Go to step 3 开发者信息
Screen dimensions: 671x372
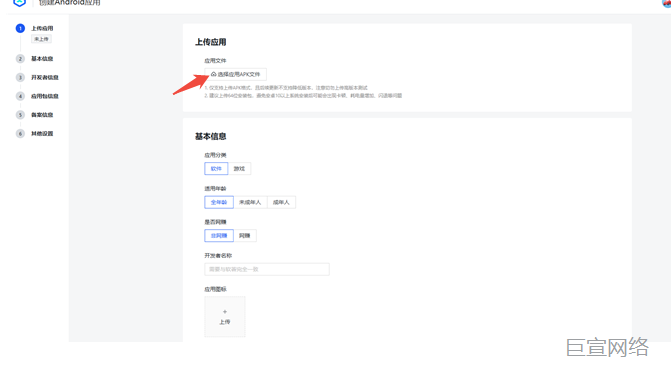[x=45, y=77]
